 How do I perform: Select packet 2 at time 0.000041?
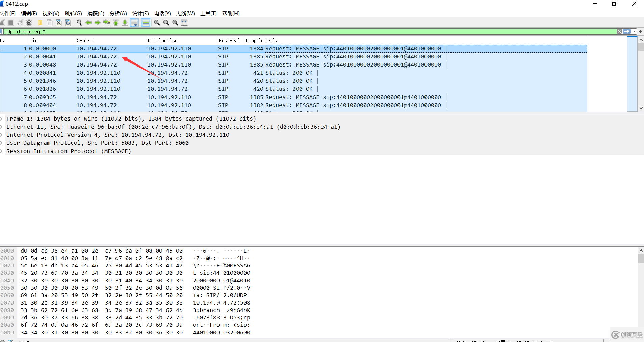pyautogui.click(x=293, y=57)
